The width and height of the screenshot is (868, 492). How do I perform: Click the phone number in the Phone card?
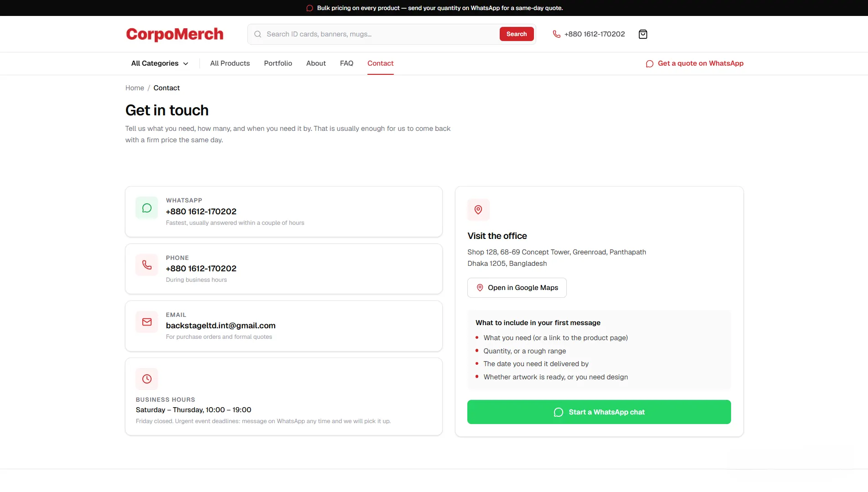(x=201, y=269)
